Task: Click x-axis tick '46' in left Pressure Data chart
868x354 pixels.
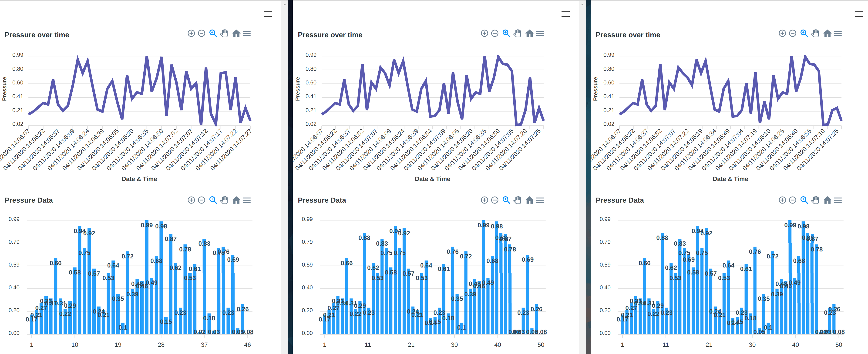Action: point(247,344)
